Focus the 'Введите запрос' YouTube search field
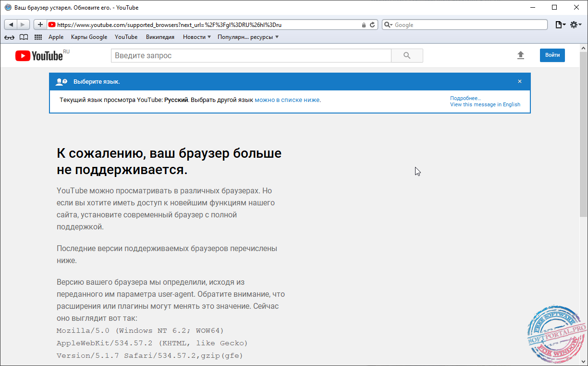Viewport: 588px width, 366px height. coord(251,56)
